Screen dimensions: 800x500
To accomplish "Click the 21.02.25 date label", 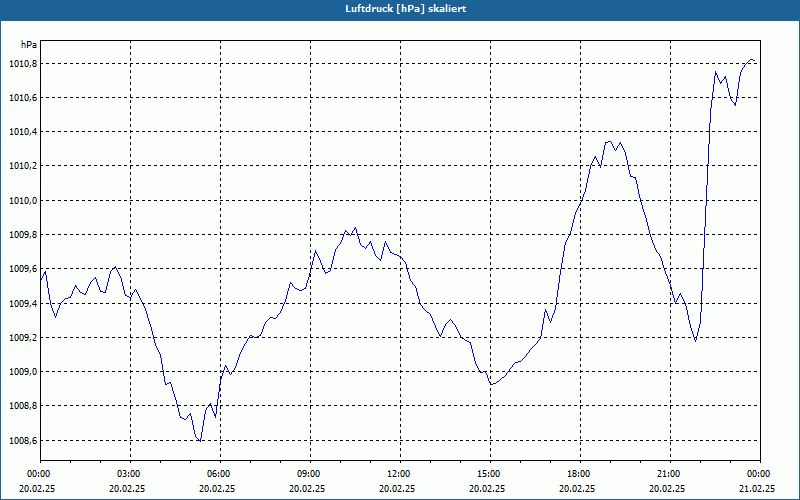I will (757, 488).
